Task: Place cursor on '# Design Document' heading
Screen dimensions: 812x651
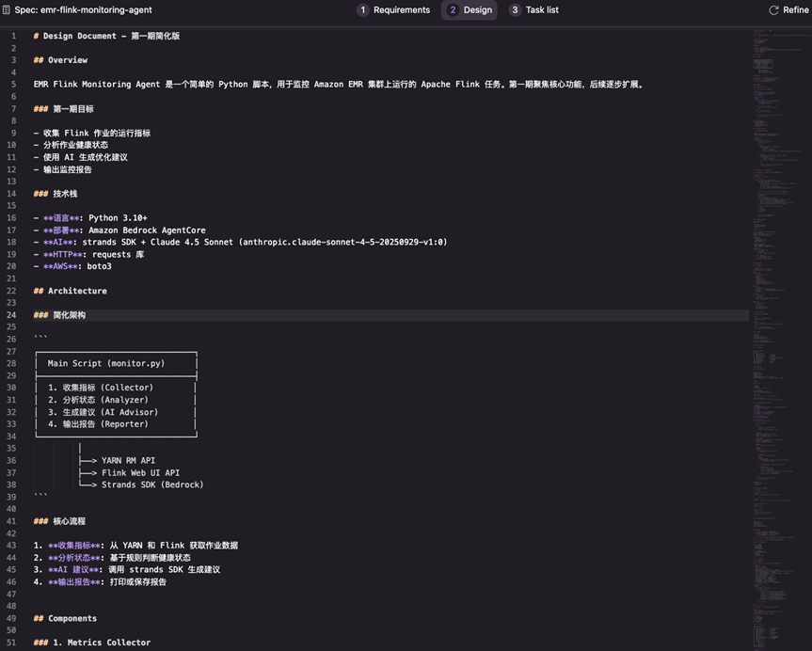Action: (x=106, y=36)
